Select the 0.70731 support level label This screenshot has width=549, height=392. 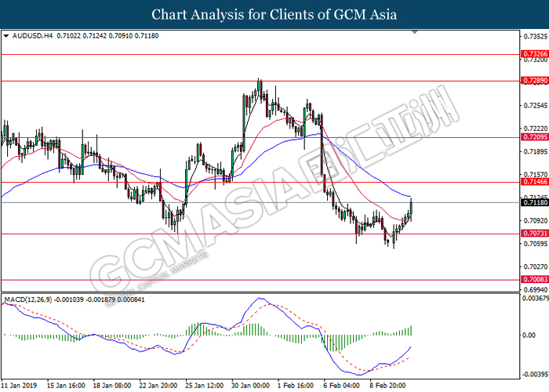pos(534,234)
